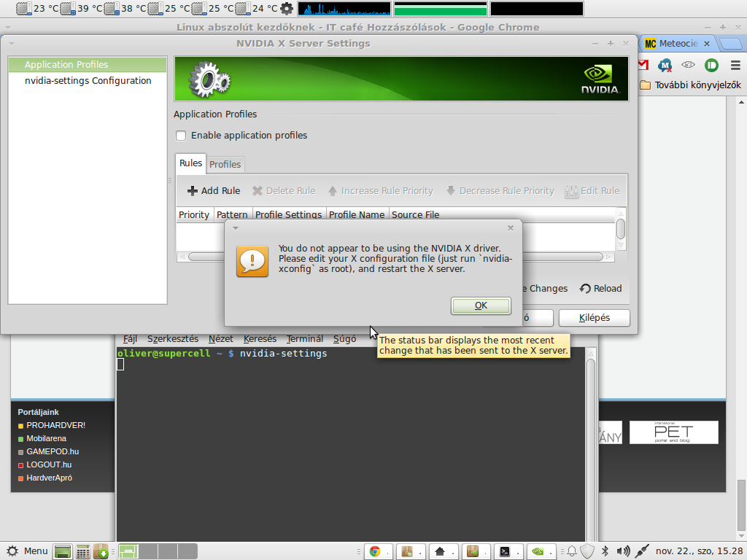Click Decrease Rule Priority
747x560 pixels.
click(500, 190)
